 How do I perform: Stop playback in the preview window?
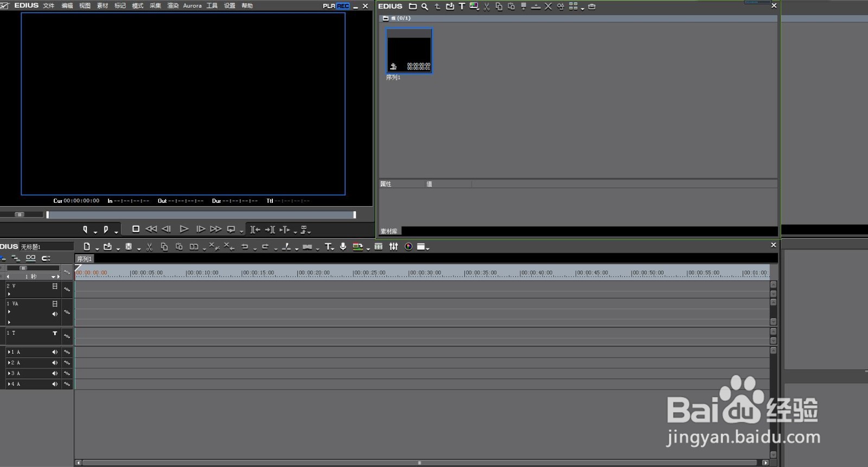136,229
